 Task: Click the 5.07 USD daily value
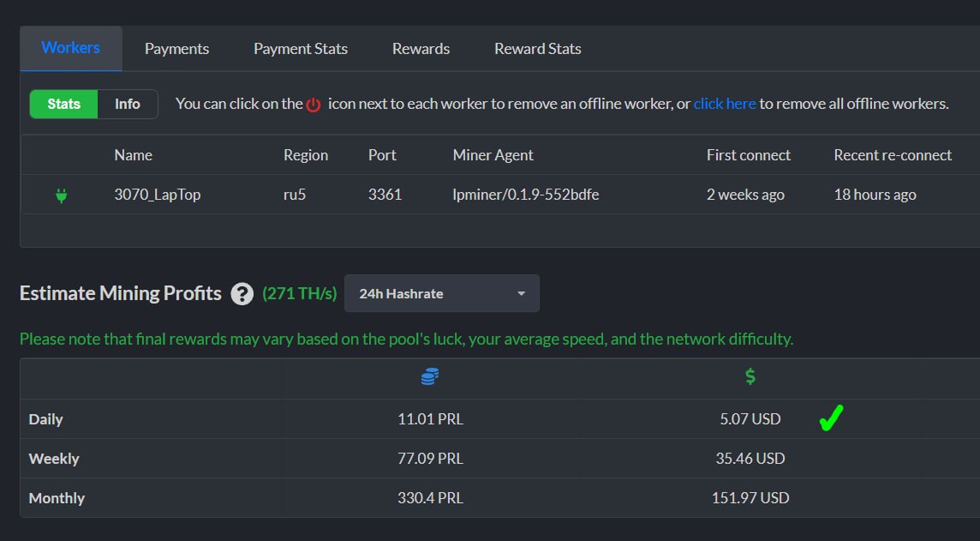[750, 419]
